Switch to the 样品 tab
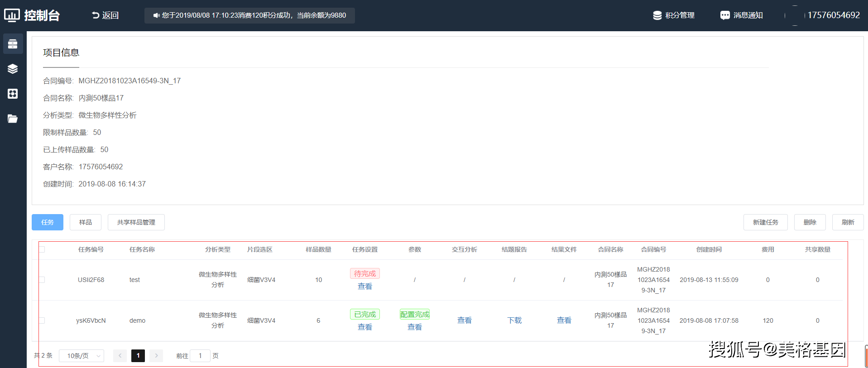 [85, 222]
